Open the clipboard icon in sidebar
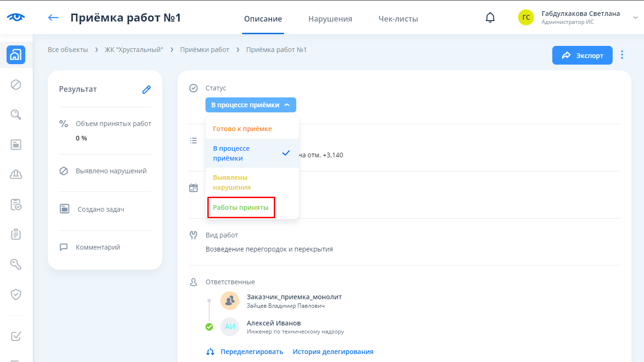This screenshot has height=362, width=644. tap(16, 234)
